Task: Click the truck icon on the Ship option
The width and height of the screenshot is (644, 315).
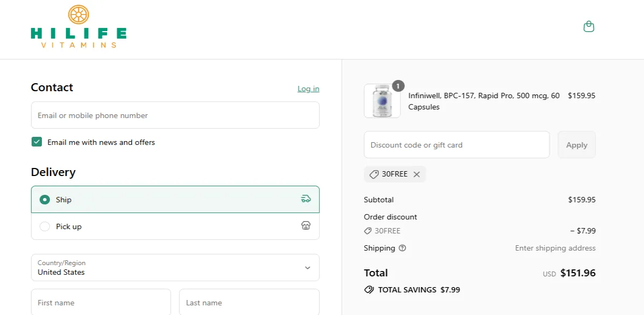Action: 306,198
